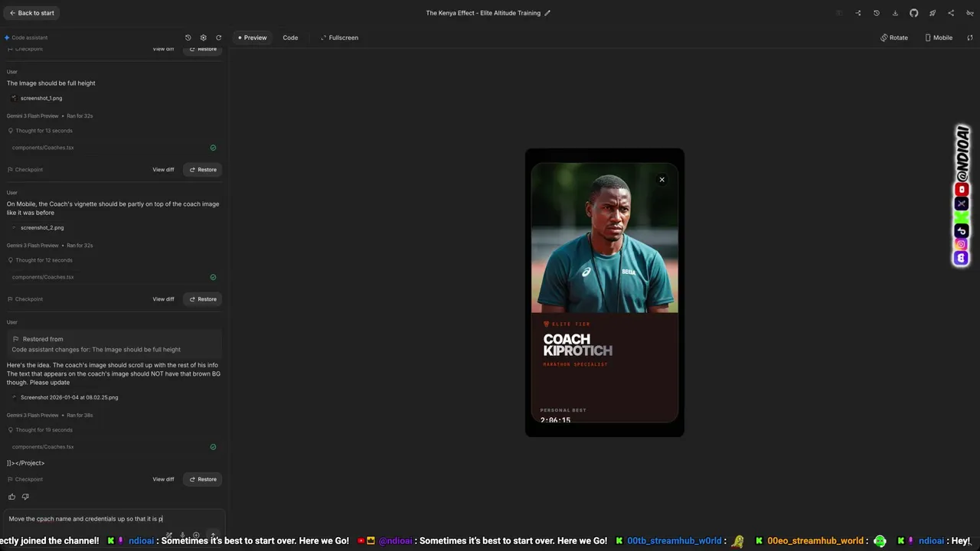Switch to the Code tab

pos(290,37)
